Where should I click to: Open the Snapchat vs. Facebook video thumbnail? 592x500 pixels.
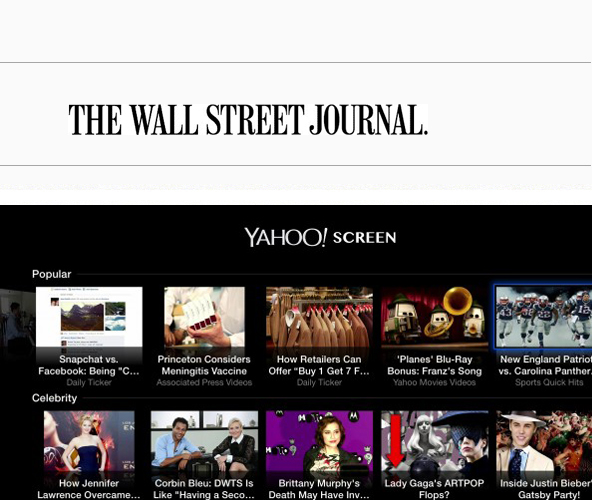point(89,317)
